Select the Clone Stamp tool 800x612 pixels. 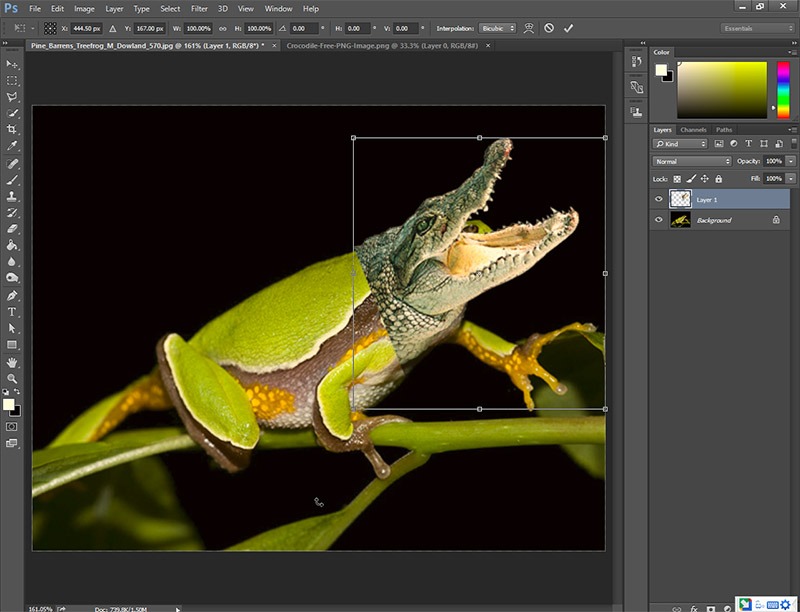click(x=12, y=196)
